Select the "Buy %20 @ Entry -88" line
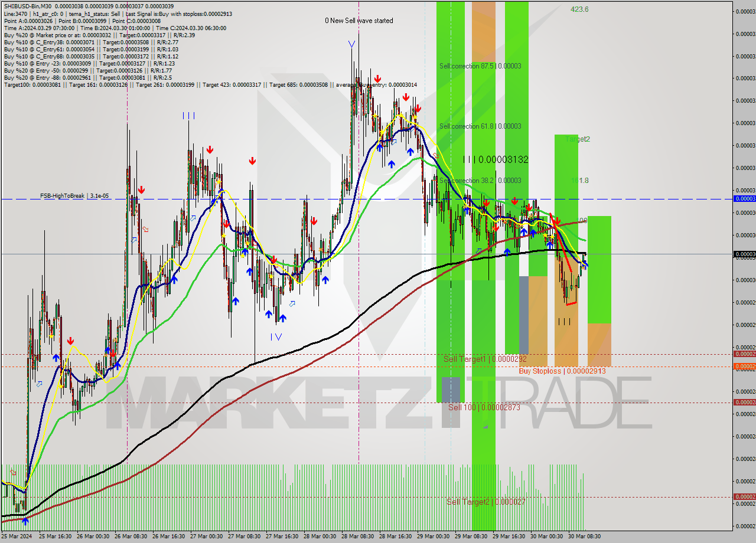The image size is (756, 543). point(88,77)
